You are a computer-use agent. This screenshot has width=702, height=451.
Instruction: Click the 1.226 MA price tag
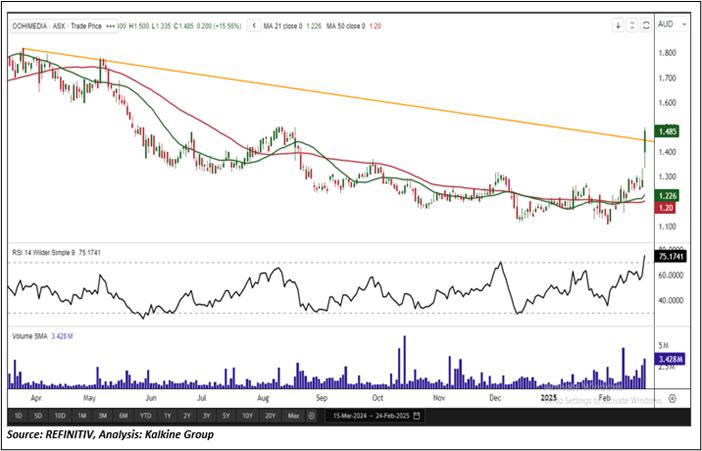pyautogui.click(x=667, y=196)
